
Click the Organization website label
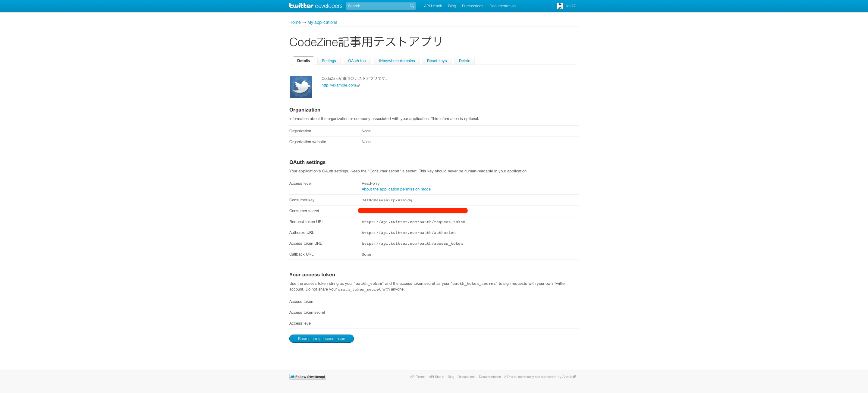point(307,142)
